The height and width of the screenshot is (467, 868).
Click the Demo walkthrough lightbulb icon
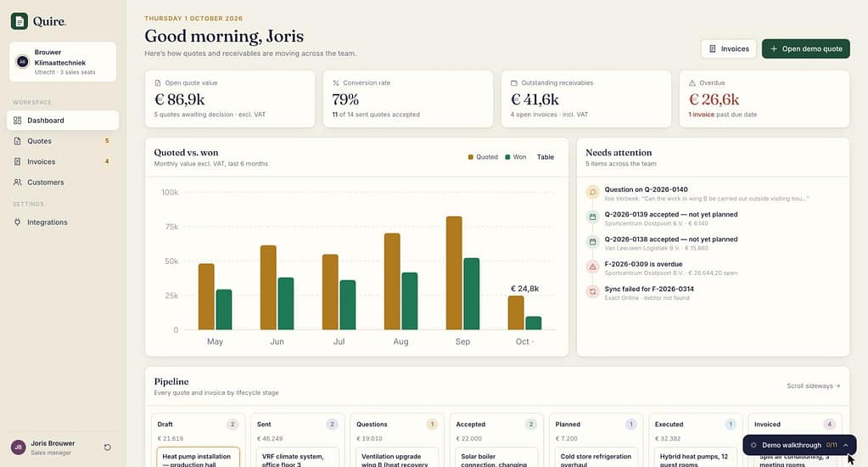(x=753, y=446)
